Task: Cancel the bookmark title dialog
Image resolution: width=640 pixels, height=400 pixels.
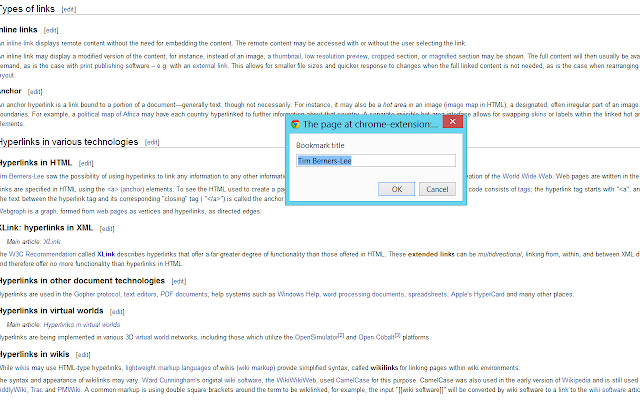Action: tap(437, 189)
